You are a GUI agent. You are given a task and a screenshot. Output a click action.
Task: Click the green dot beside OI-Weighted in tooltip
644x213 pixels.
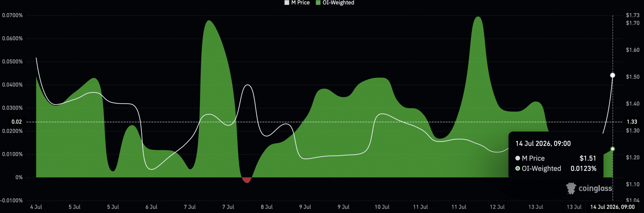point(517,168)
